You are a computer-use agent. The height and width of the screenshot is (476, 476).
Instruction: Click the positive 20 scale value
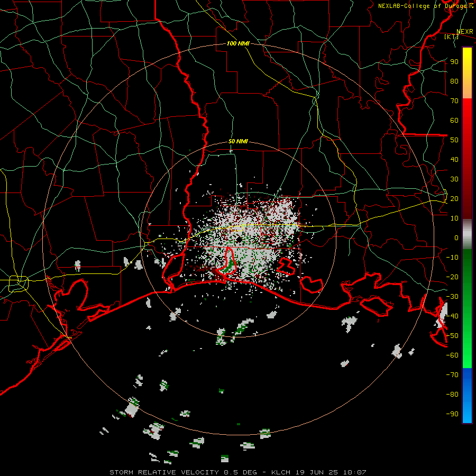click(x=454, y=198)
